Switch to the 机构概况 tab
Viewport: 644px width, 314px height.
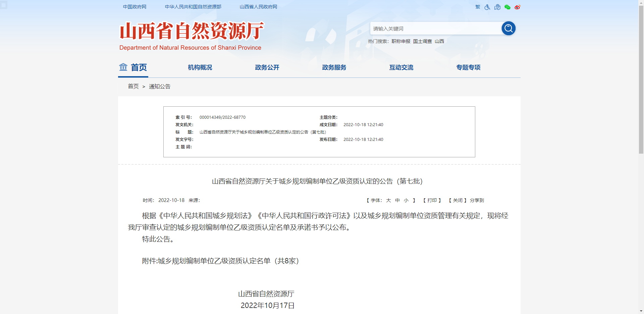tap(200, 67)
